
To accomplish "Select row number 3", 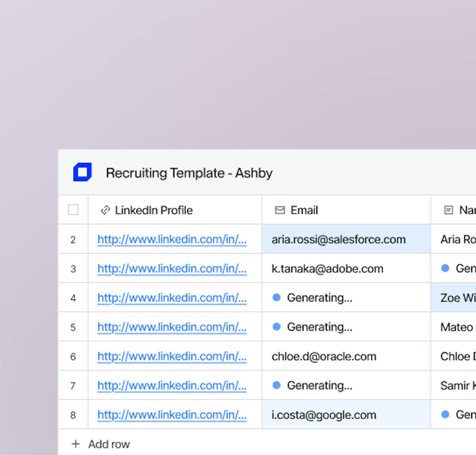I will [73, 269].
